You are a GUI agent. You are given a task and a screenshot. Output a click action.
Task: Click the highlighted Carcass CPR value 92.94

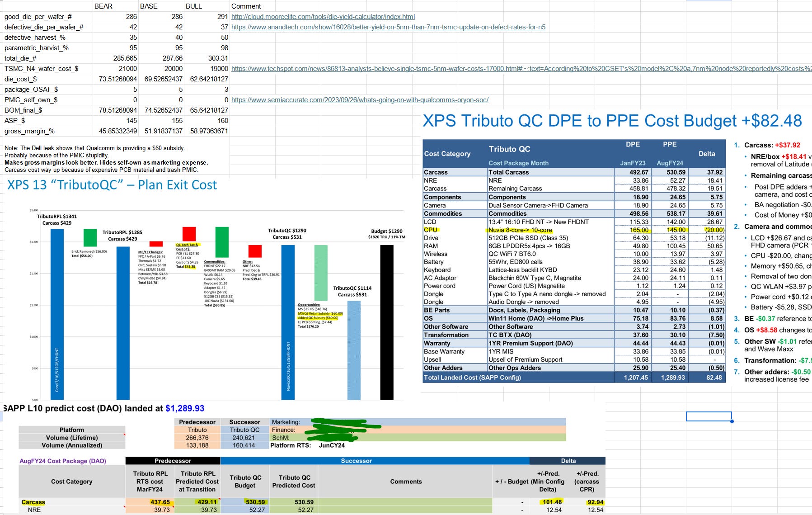(595, 502)
